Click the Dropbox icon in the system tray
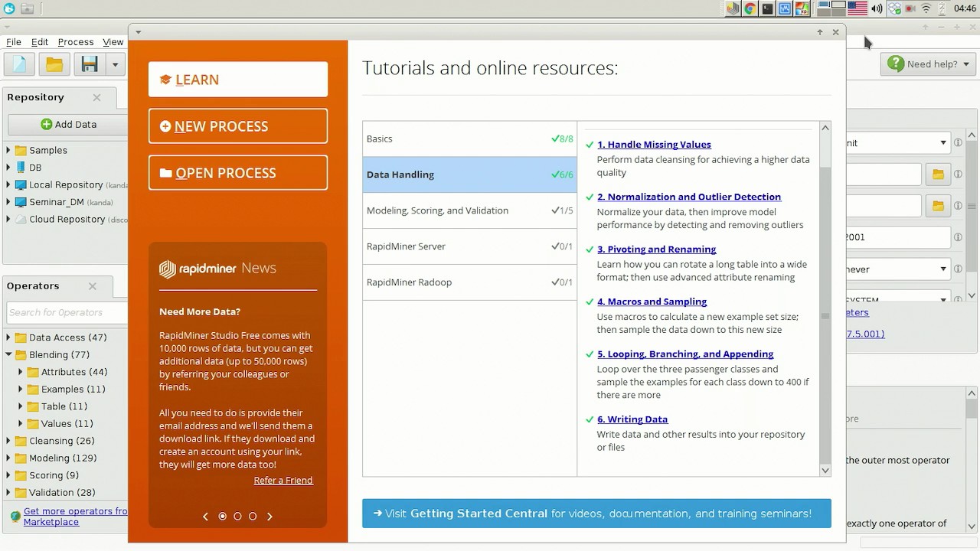Viewport: 980px width, 551px height. point(894,9)
